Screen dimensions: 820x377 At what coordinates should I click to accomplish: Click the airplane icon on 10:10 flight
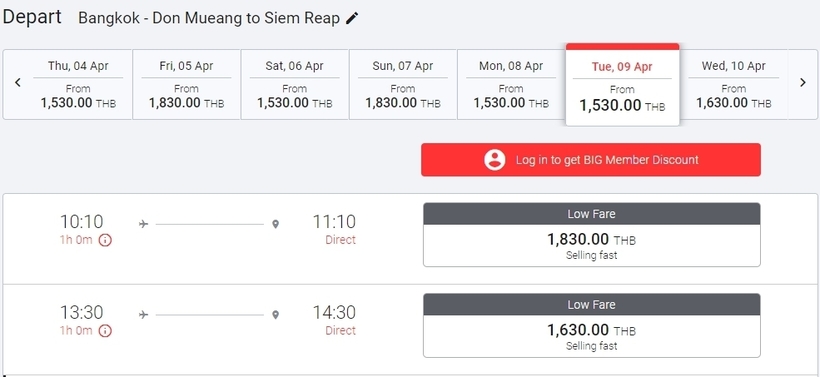[144, 224]
